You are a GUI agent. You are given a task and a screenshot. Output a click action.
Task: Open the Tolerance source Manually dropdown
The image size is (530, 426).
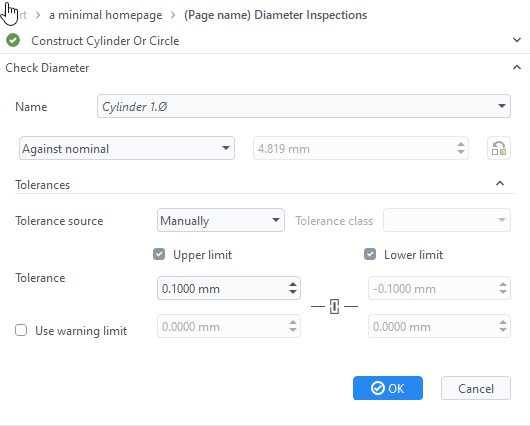coord(221,220)
